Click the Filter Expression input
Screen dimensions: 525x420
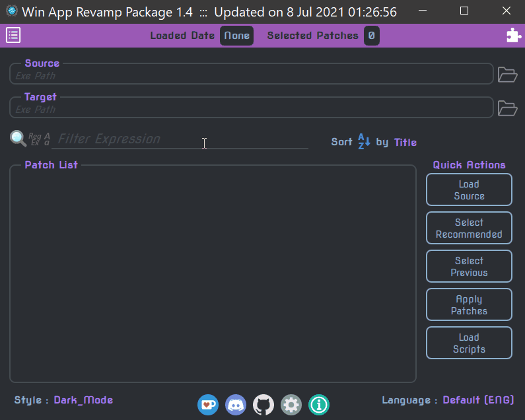point(180,139)
